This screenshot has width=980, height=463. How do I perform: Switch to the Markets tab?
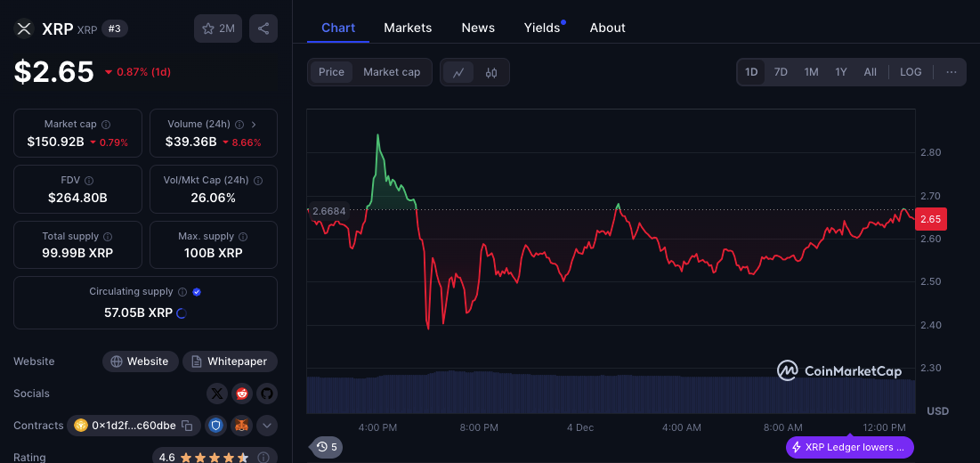coord(408,28)
